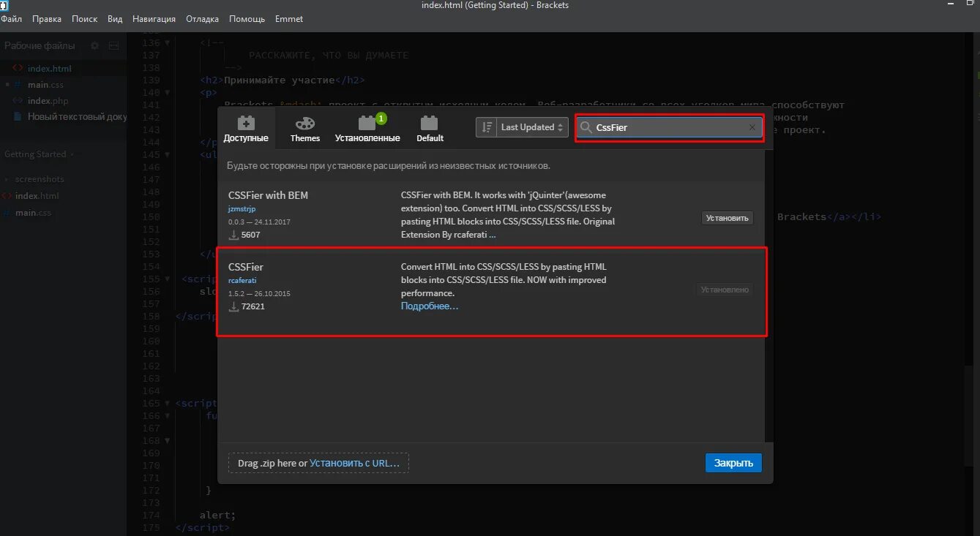Click the Drag .zip here drop area
The image size is (980, 536).
click(318, 463)
